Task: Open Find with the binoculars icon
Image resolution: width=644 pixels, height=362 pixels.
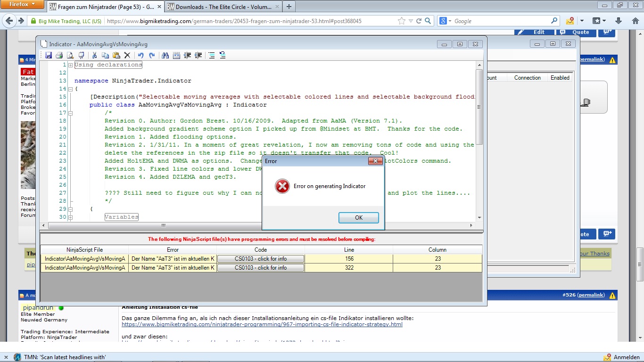Action: [x=165, y=55]
